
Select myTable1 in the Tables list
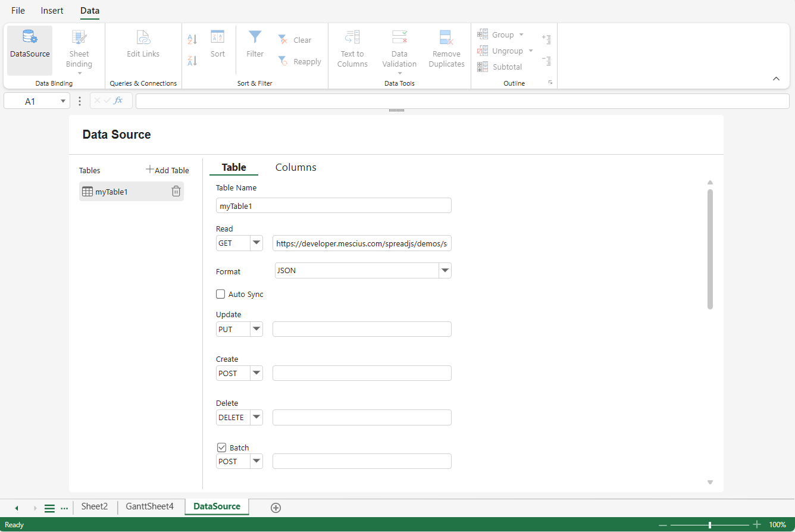coord(132,192)
